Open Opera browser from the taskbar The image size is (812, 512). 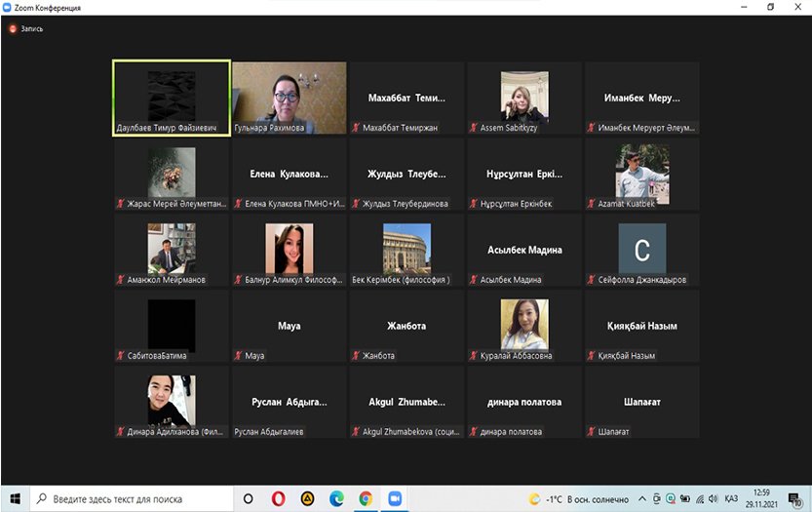click(x=278, y=498)
